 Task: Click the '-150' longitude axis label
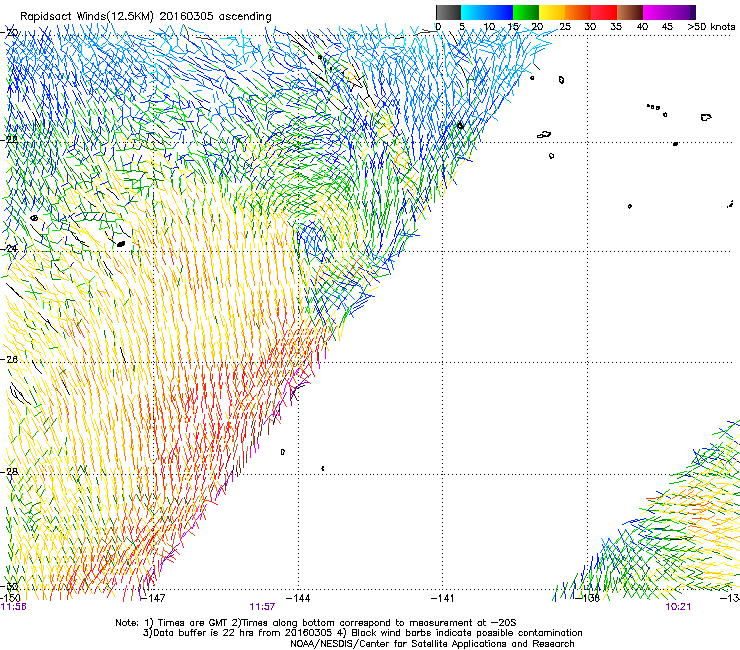pos(10,598)
